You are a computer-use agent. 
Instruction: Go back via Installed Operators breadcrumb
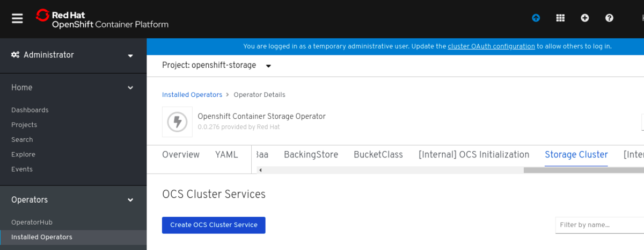pyautogui.click(x=192, y=95)
